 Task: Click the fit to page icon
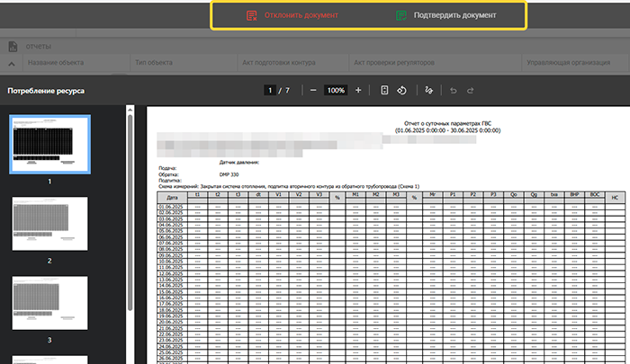[x=384, y=91]
